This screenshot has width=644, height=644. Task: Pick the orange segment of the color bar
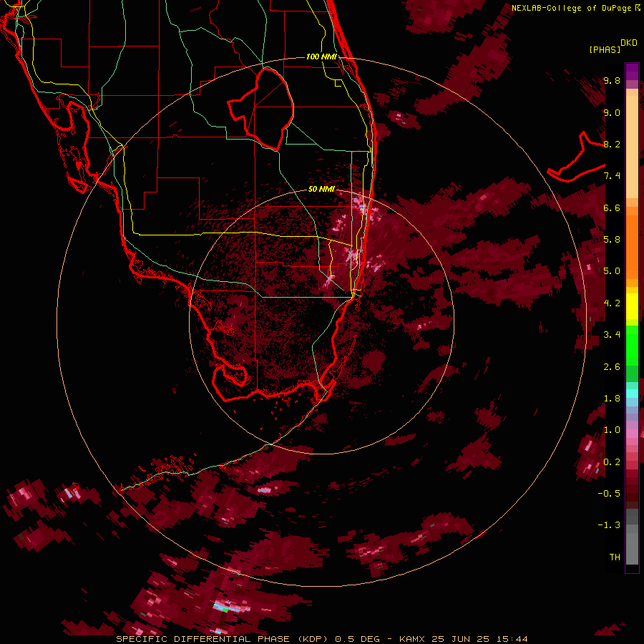coord(632,245)
